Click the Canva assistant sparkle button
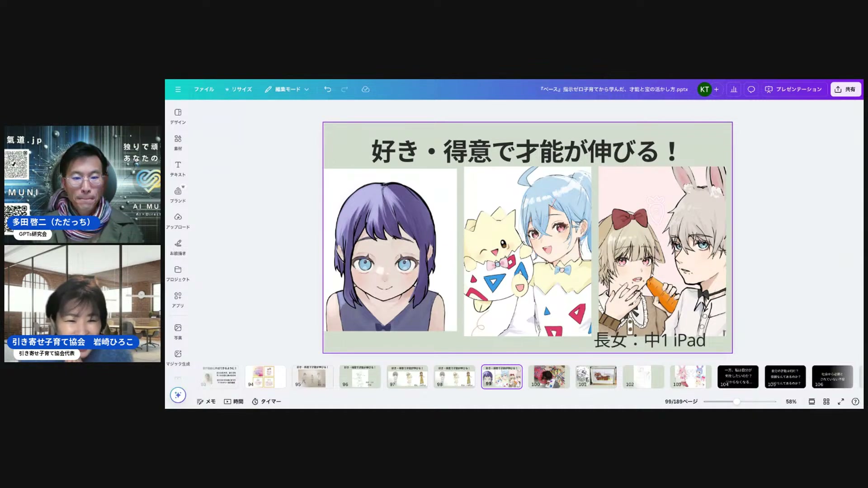The height and width of the screenshot is (488, 868). point(178,395)
